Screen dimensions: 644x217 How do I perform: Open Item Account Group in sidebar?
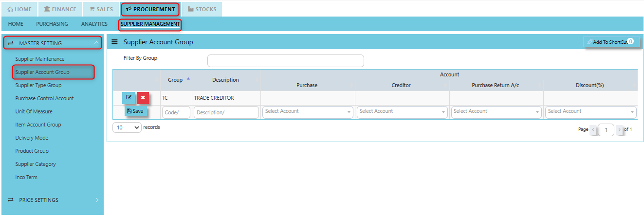tap(38, 125)
